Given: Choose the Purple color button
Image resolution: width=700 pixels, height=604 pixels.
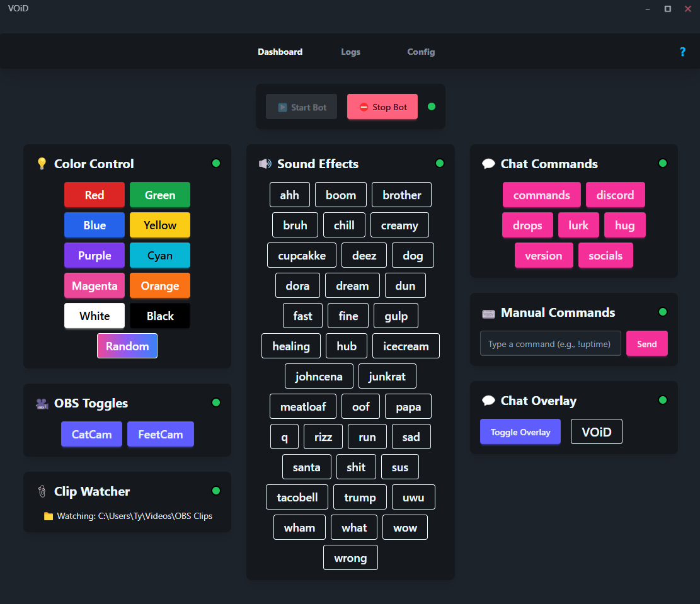Looking at the screenshot, I should coord(95,255).
